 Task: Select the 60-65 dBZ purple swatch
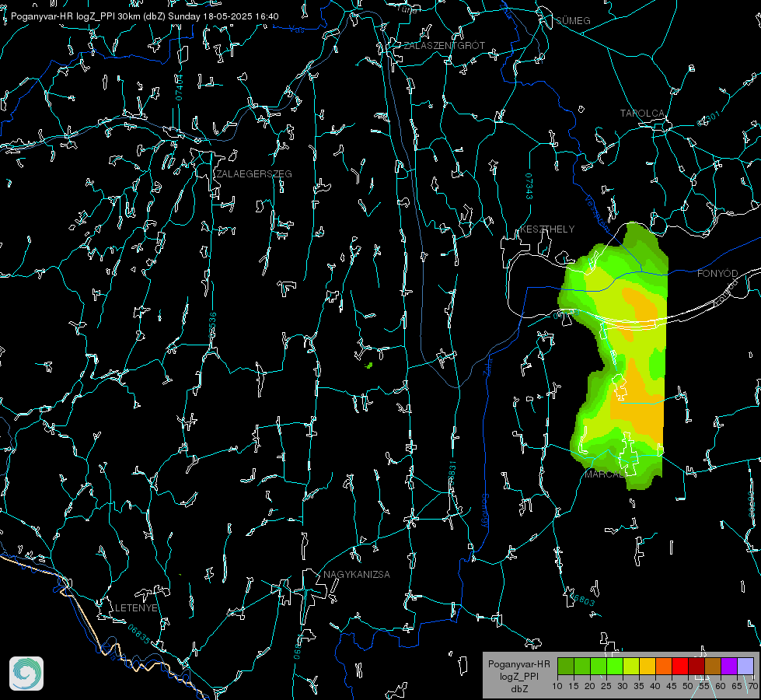pyautogui.click(x=729, y=666)
